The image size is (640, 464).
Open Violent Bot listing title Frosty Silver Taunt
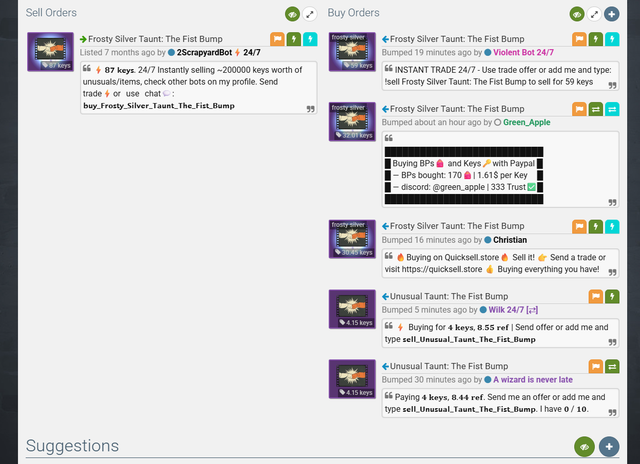[457, 39]
